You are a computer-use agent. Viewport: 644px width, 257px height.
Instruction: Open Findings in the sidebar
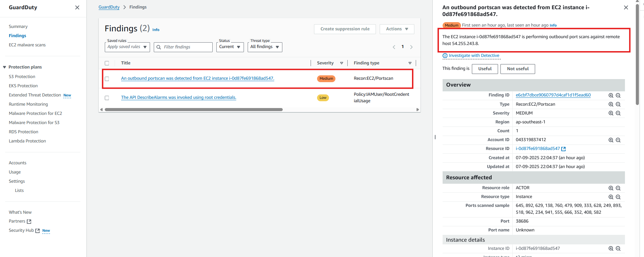point(17,36)
